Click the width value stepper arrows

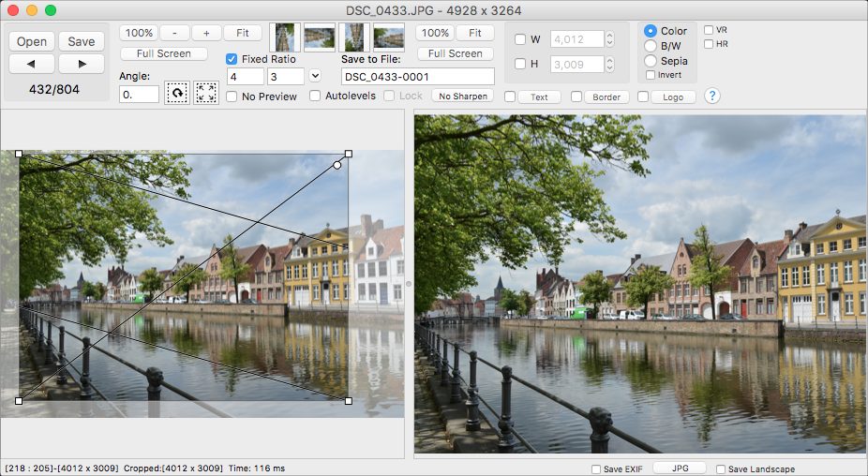609,39
